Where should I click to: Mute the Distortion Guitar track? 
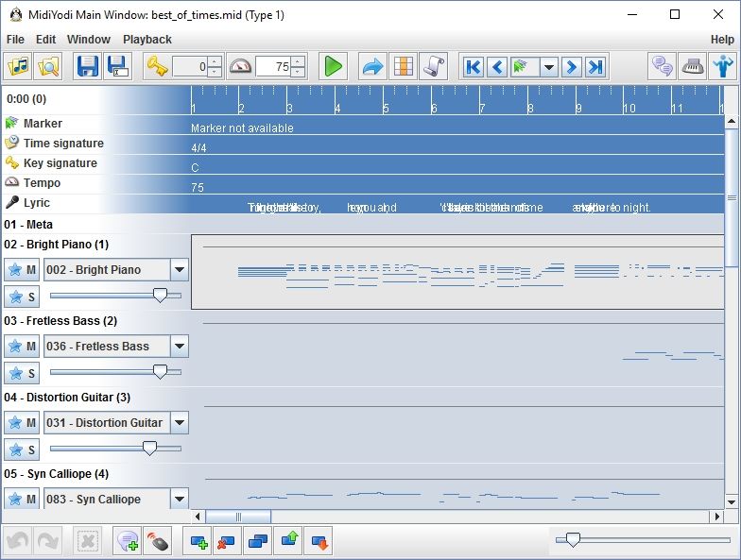click(x=23, y=423)
